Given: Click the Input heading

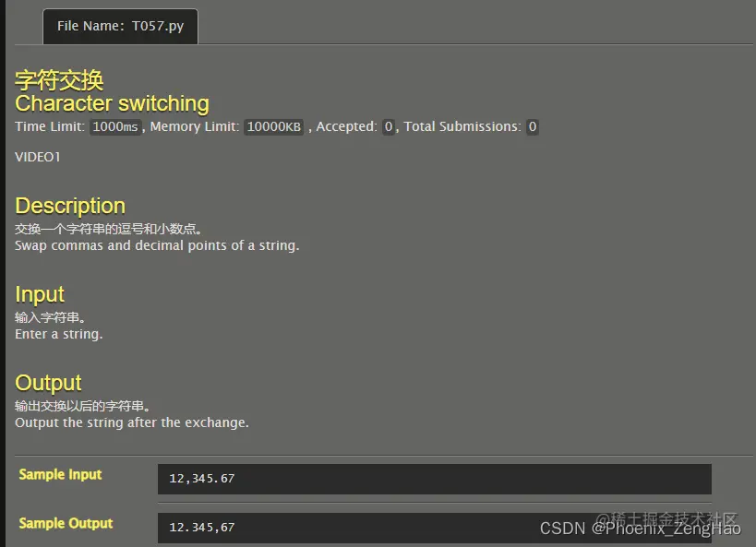Looking at the screenshot, I should point(40,294).
